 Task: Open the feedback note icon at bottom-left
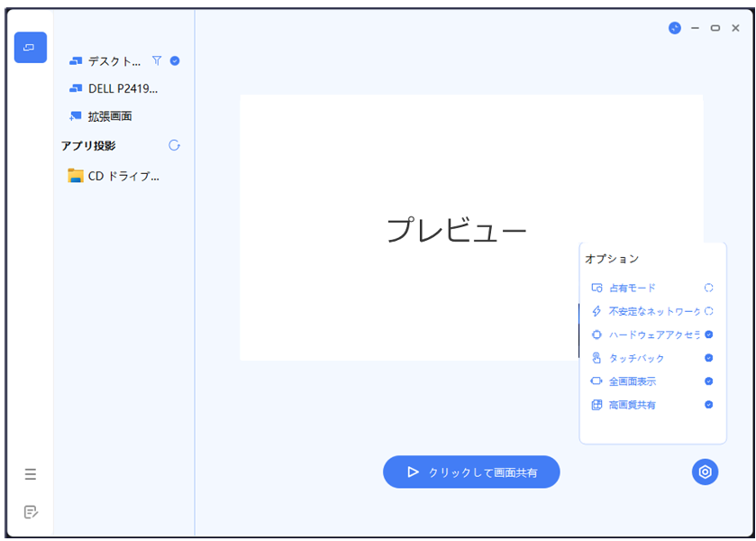(x=31, y=511)
